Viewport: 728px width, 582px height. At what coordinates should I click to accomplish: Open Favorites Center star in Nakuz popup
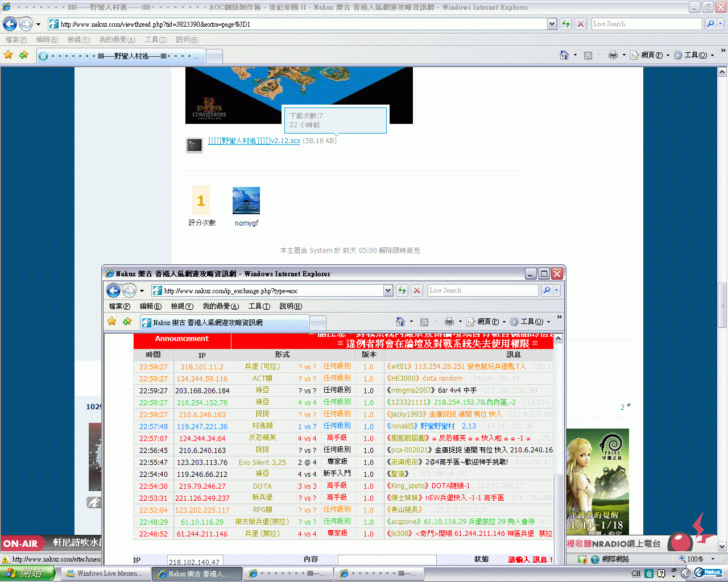pos(112,322)
